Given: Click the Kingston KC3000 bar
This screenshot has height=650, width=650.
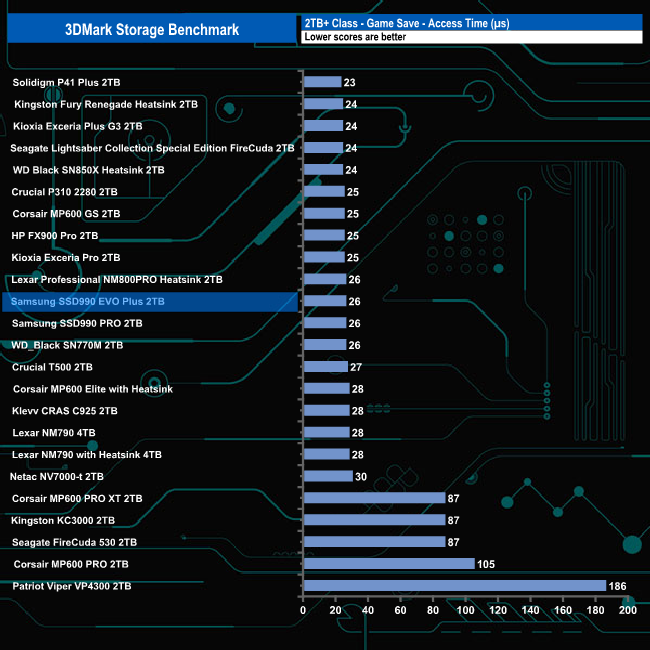Looking at the screenshot, I should click(375, 520).
